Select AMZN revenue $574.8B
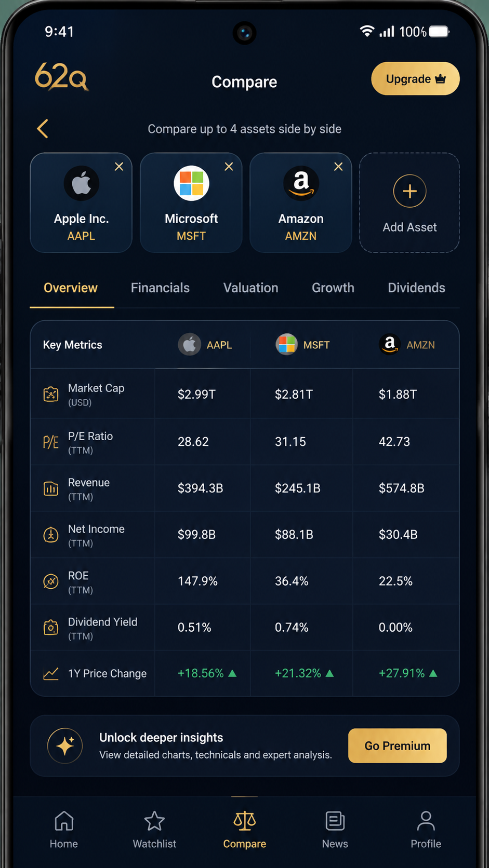The image size is (489, 868). 401,489
